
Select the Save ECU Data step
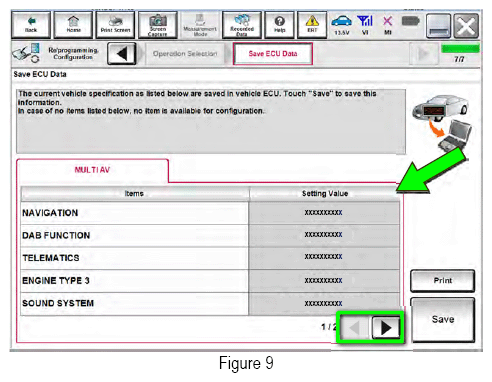tap(273, 53)
